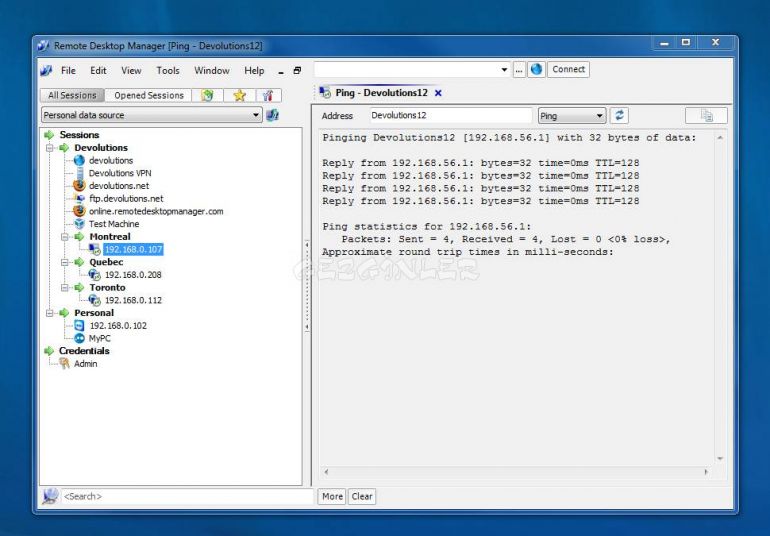
Task: Select the MyPC session
Action: [x=100, y=339]
